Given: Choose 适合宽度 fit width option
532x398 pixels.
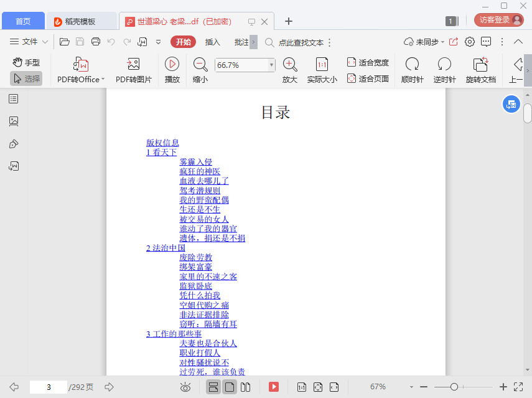Looking at the screenshot, I should tap(368, 62).
